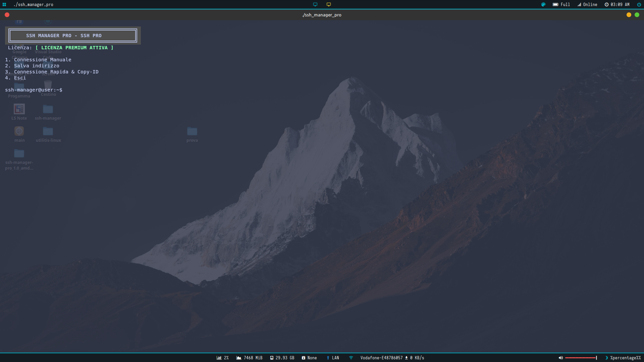Adjust the red volume slider
The height and width of the screenshot is (362, 644).
pyautogui.click(x=581, y=358)
